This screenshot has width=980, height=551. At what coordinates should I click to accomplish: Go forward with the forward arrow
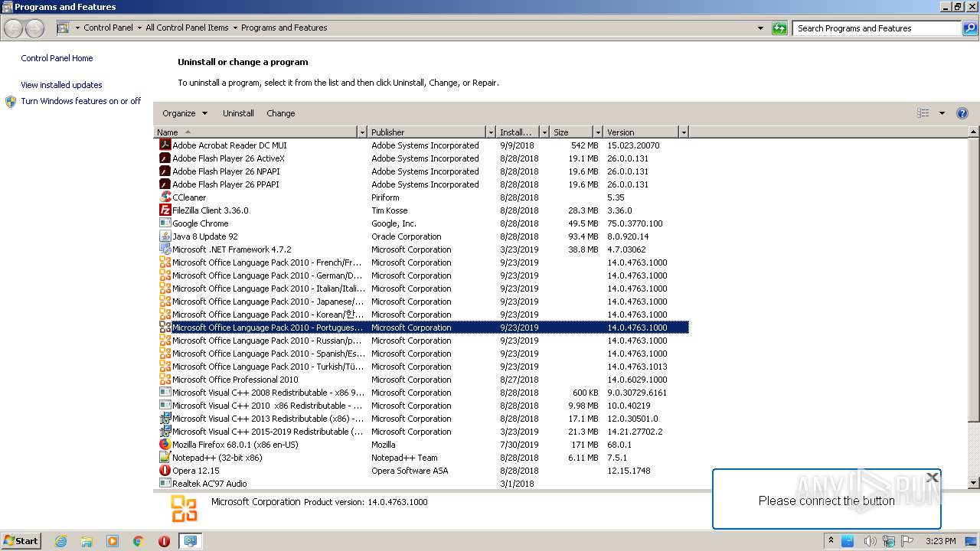(34, 28)
